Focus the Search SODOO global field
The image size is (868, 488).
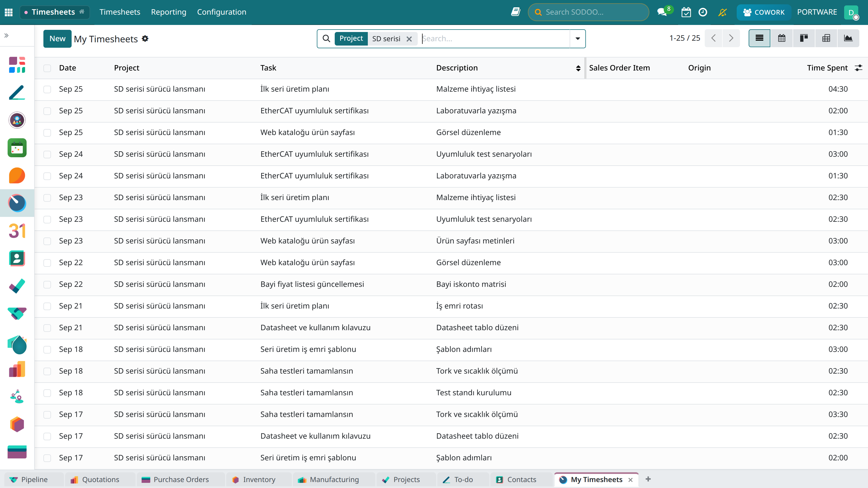[588, 12]
